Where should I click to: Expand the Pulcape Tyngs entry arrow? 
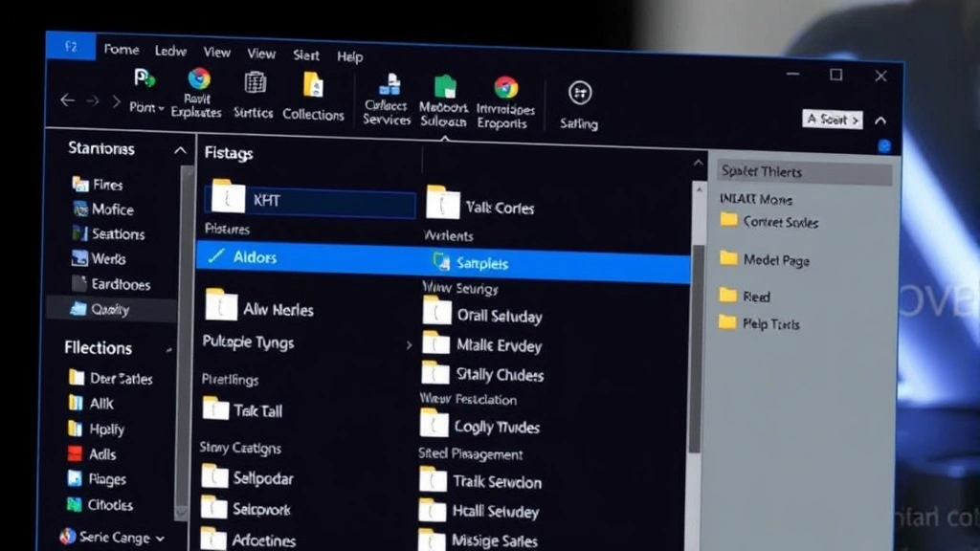tap(408, 343)
